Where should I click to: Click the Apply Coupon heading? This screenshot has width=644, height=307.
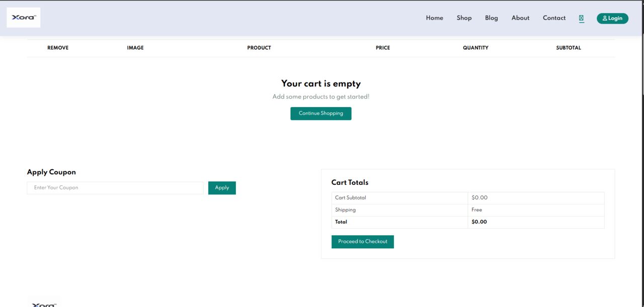51,172
